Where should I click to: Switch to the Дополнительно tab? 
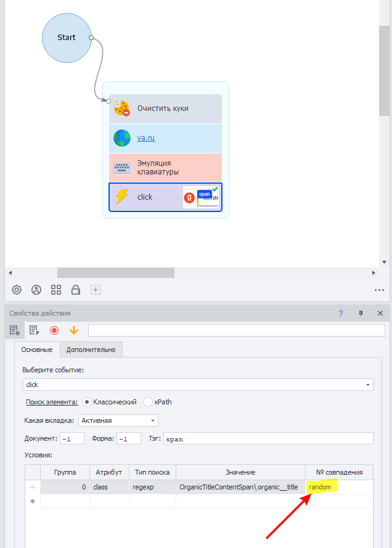point(91,350)
